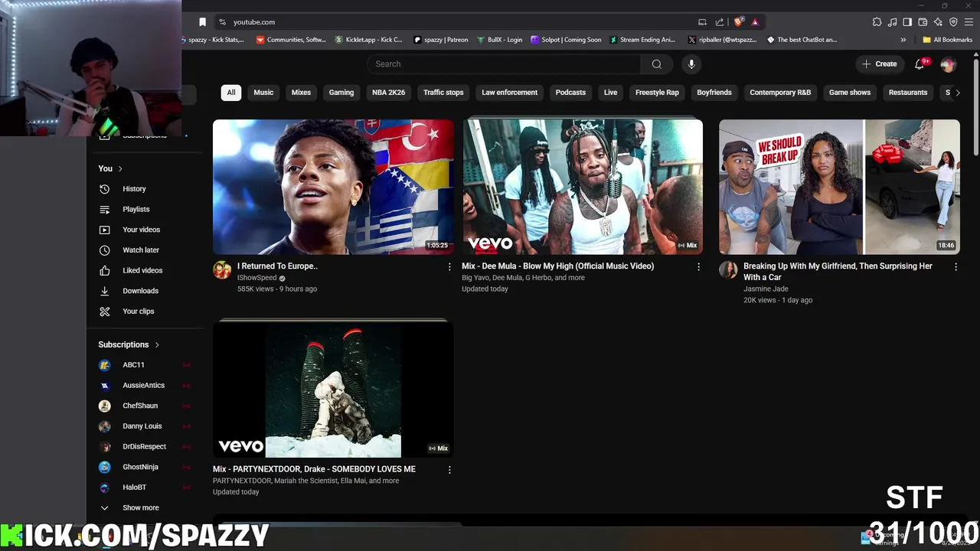Image resolution: width=980 pixels, height=551 pixels.
Task: Open spazzy Patreon bookmark
Action: click(x=440, y=40)
